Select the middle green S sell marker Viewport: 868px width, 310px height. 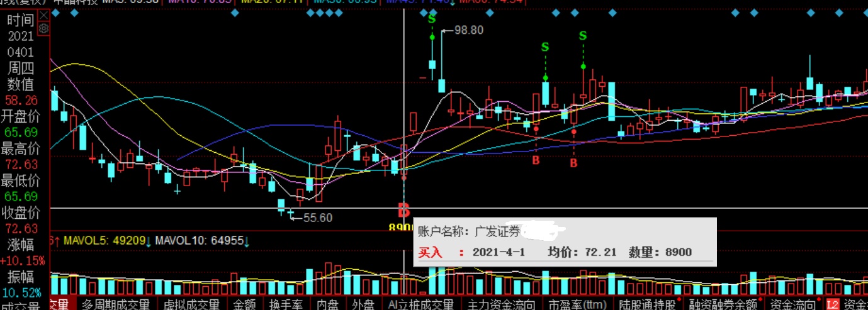tap(545, 47)
